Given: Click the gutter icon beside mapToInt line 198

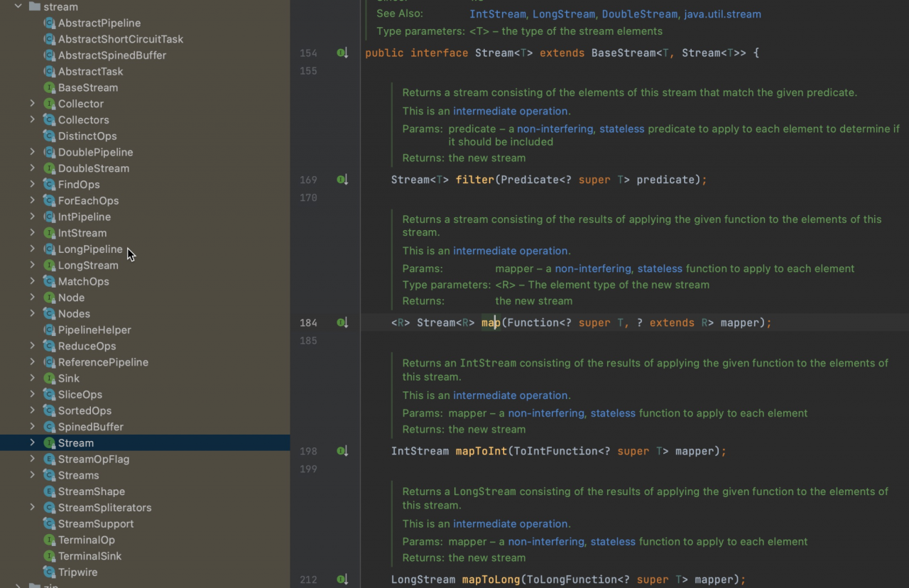Looking at the screenshot, I should point(342,452).
